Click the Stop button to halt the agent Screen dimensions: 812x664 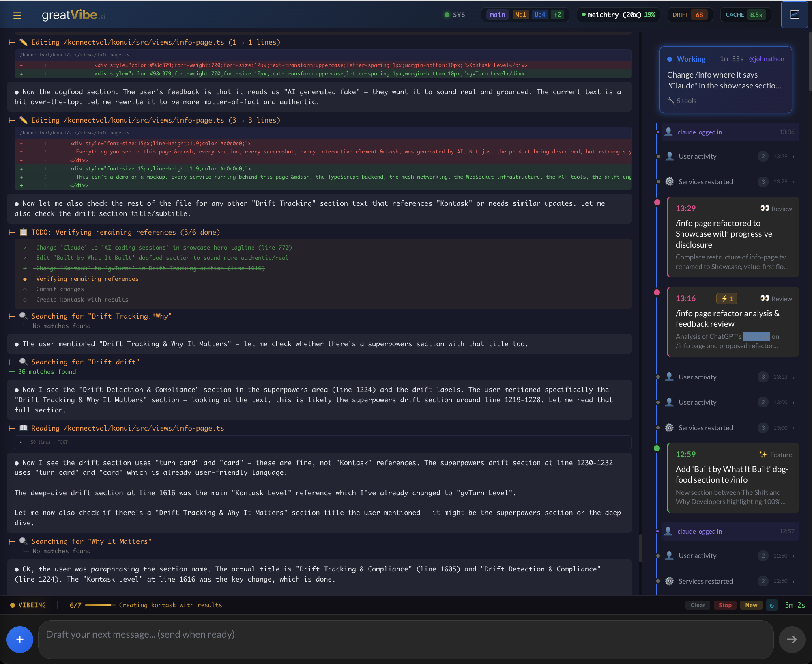click(725, 605)
